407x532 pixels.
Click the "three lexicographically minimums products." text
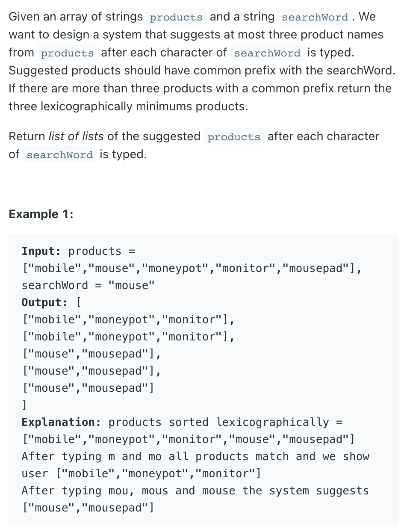[128, 106]
